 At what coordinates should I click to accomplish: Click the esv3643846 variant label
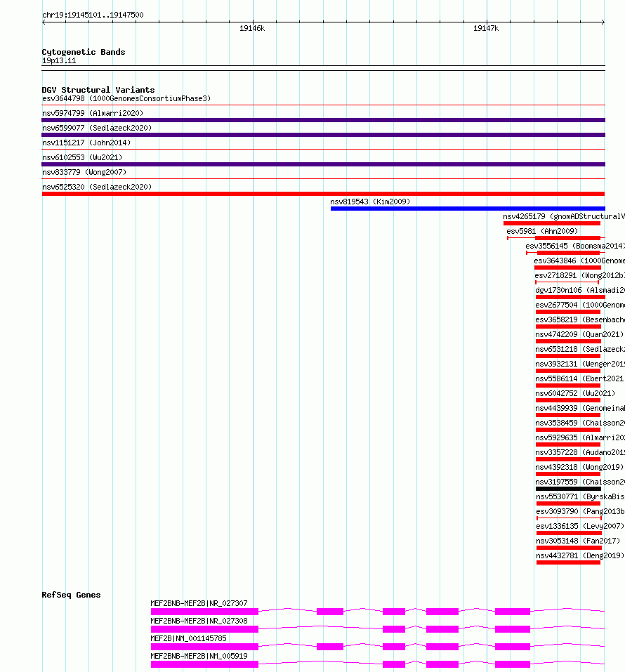point(579,261)
